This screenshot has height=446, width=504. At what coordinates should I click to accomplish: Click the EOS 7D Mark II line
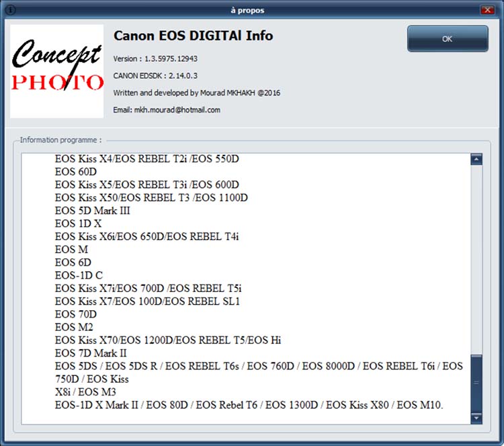pyautogui.click(x=91, y=353)
